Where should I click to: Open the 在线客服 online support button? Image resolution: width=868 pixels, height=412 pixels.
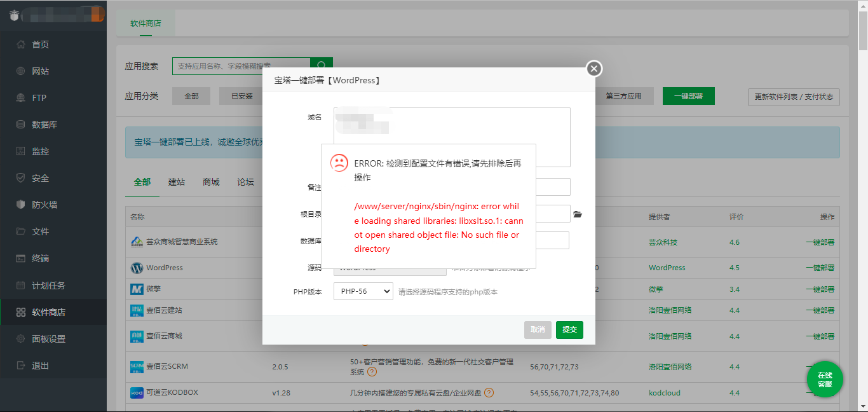[825, 380]
